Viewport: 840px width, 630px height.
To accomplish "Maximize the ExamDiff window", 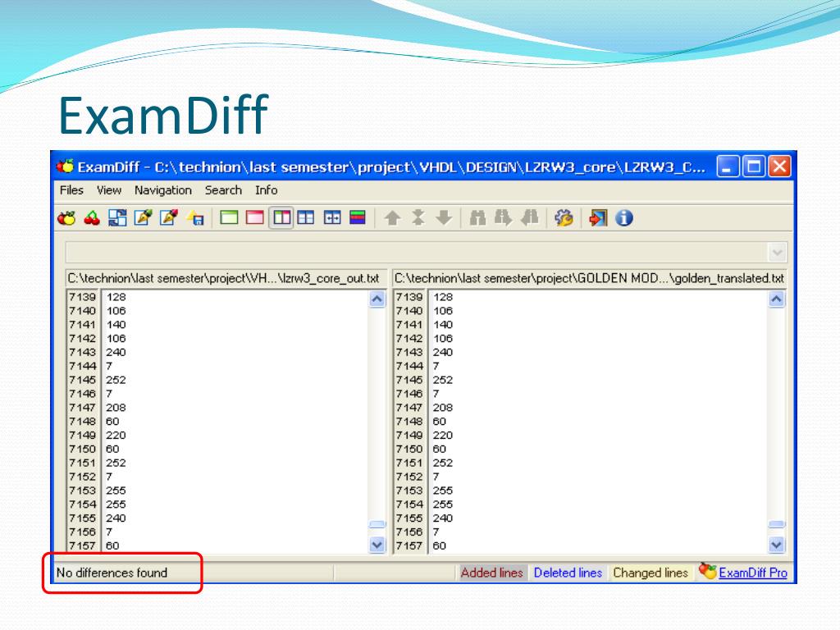I will click(754, 167).
